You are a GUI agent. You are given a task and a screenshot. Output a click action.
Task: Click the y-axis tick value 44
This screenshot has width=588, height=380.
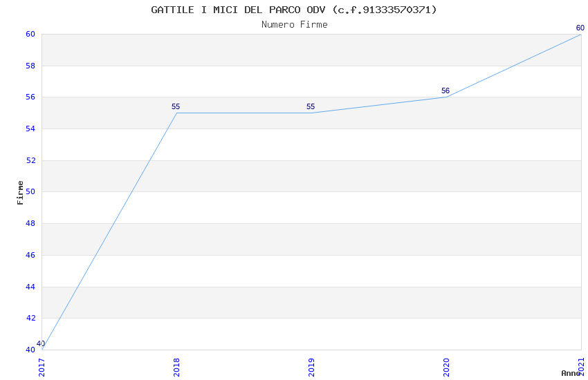[30, 287]
